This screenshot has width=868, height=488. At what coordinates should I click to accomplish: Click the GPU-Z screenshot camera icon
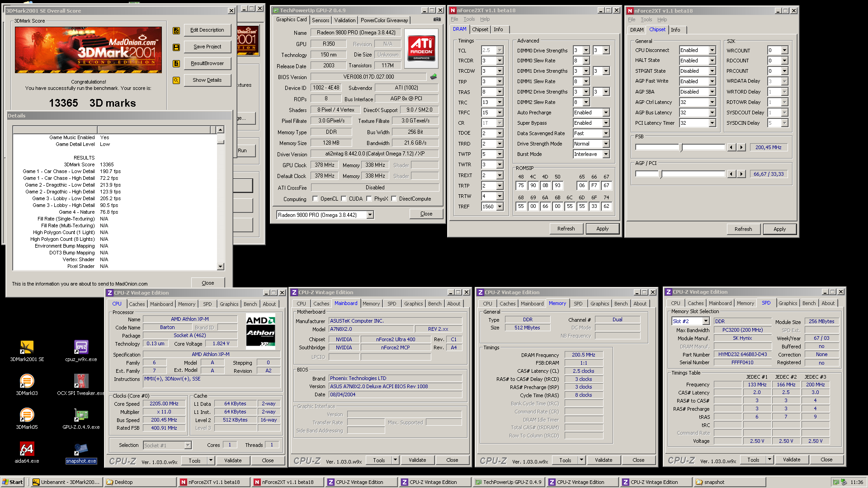coord(437,19)
